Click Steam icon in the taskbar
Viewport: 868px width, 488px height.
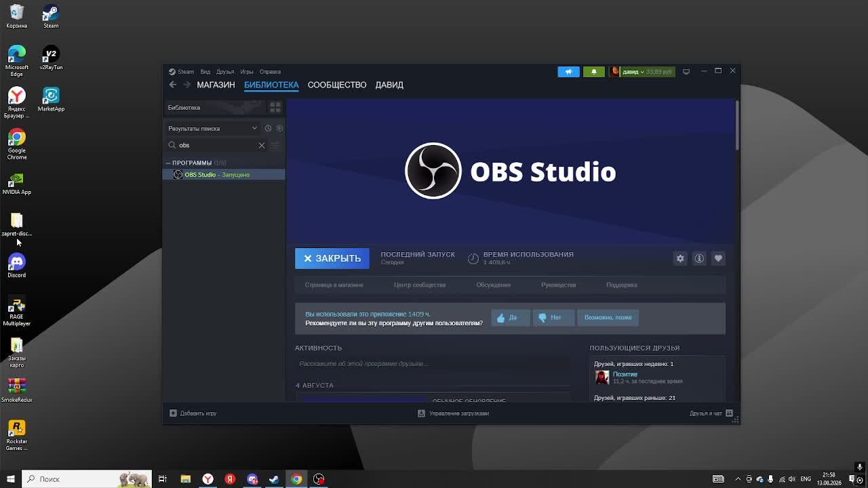click(x=274, y=479)
